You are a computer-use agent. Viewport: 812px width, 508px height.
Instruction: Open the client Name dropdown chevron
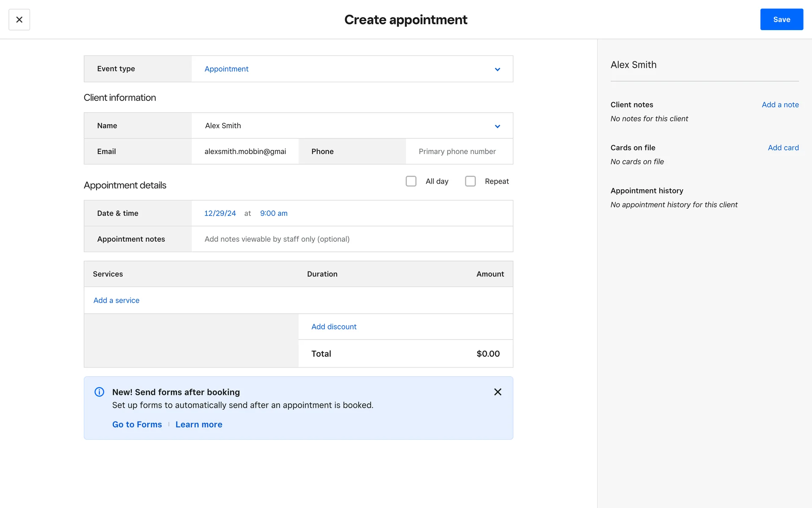(497, 126)
